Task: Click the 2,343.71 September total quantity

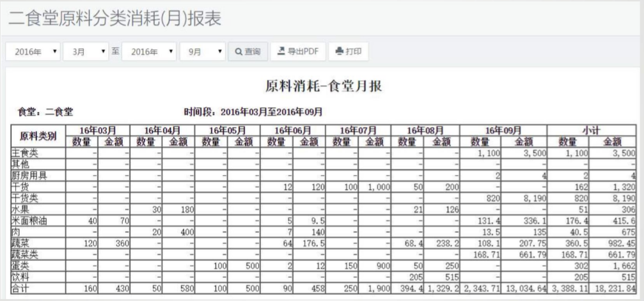Action: click(x=482, y=288)
